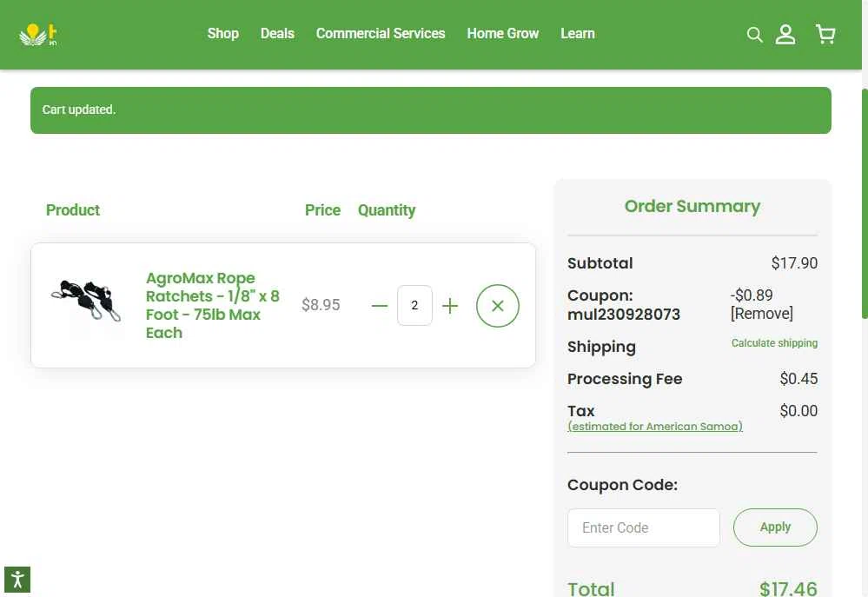Open the Deals menu
This screenshot has width=868, height=597.
coord(277,34)
